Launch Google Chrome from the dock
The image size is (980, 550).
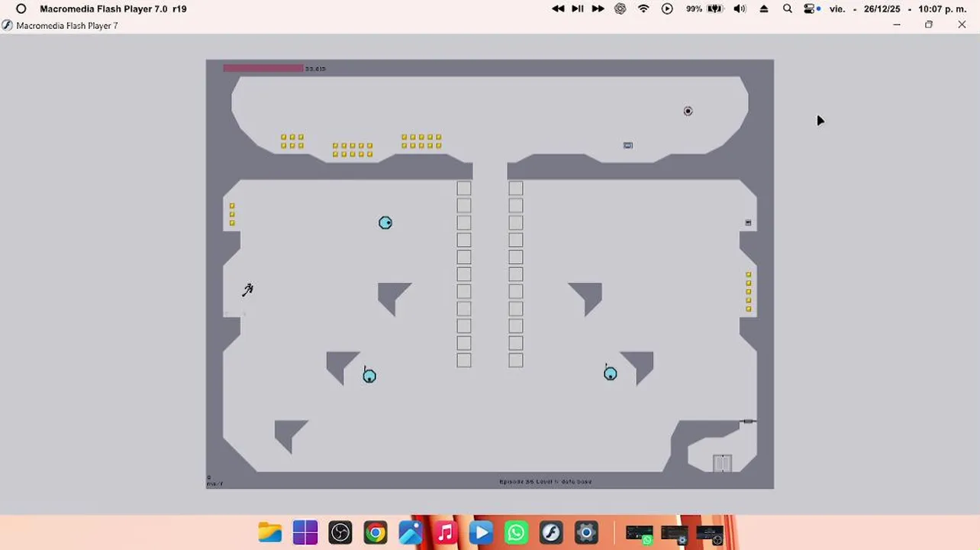(376, 532)
